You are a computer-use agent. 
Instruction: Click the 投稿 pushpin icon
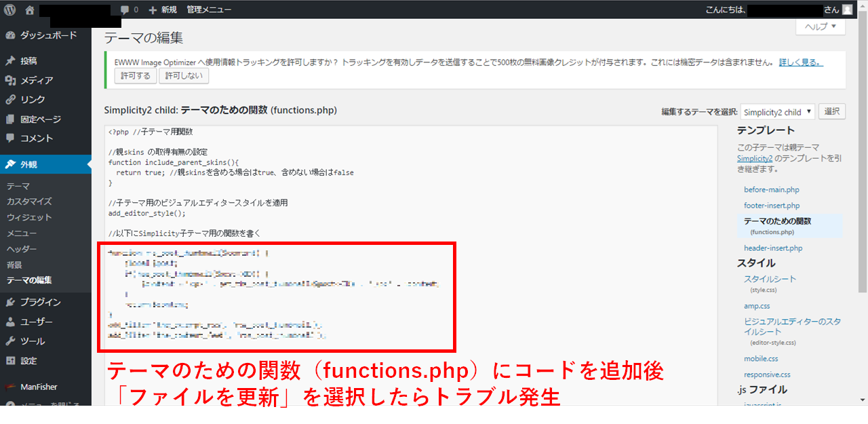10,61
